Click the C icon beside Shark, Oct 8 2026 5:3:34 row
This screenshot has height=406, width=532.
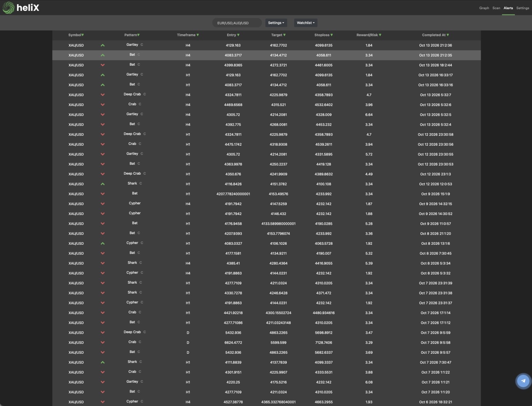click(141, 263)
